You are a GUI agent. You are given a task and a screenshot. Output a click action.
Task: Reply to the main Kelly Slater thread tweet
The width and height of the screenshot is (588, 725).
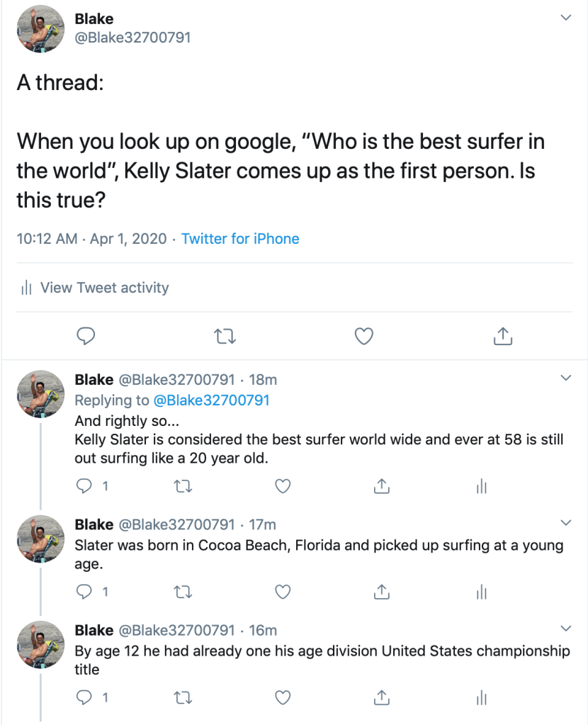point(86,336)
